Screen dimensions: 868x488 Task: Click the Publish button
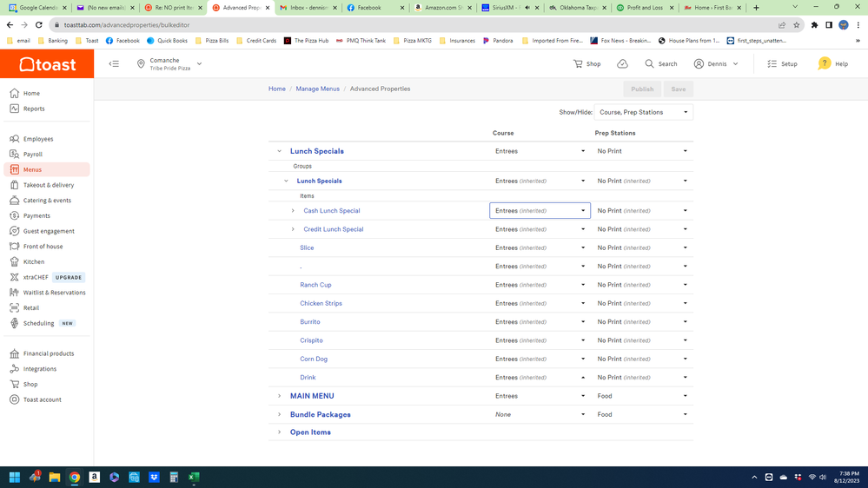coord(642,89)
